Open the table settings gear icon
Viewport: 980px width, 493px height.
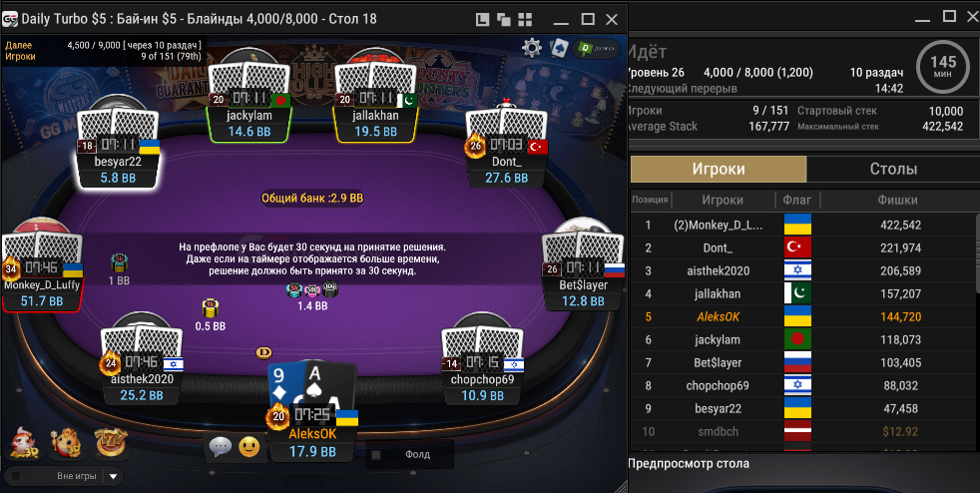[532, 48]
